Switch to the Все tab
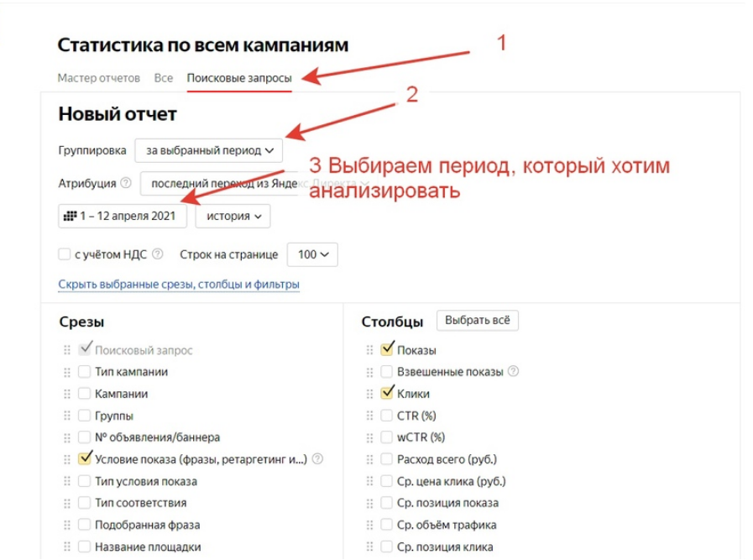 click(x=164, y=78)
